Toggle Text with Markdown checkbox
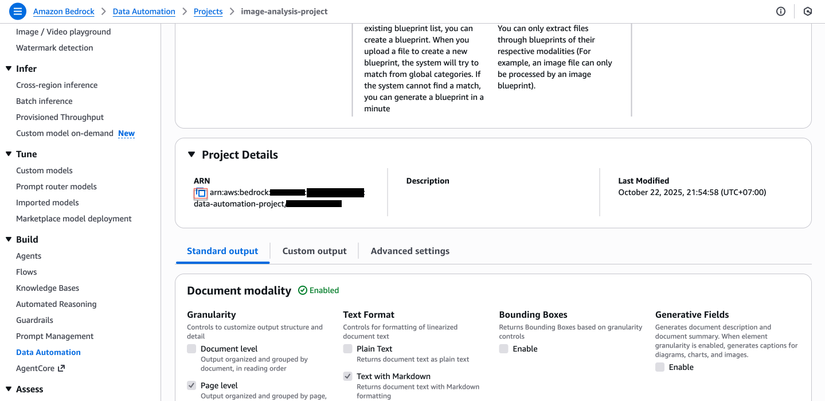825x401 pixels. tap(348, 376)
